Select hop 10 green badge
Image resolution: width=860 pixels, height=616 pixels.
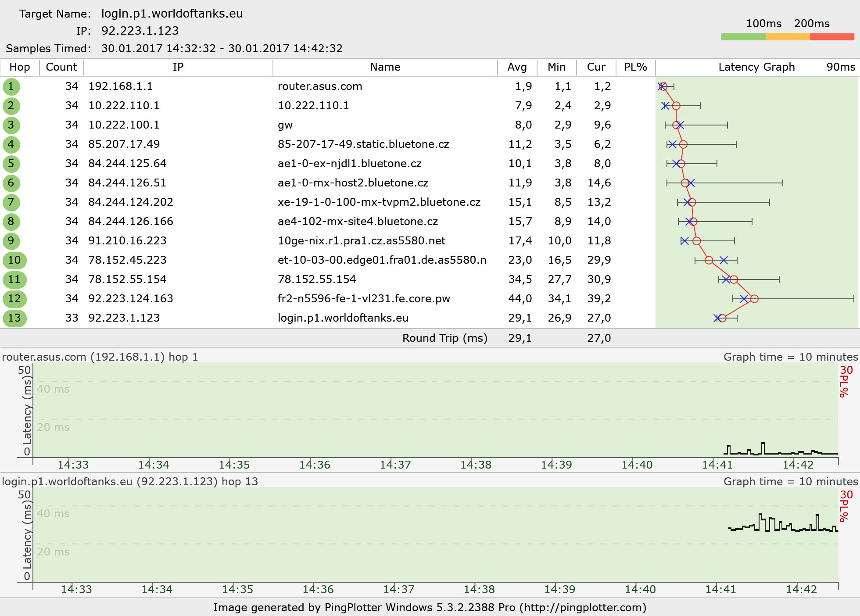point(14,260)
